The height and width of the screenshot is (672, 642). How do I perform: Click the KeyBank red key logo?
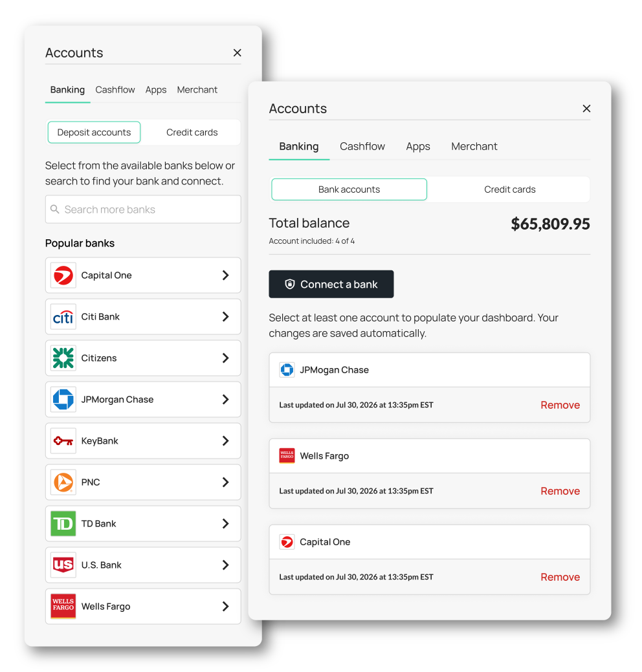[63, 440]
